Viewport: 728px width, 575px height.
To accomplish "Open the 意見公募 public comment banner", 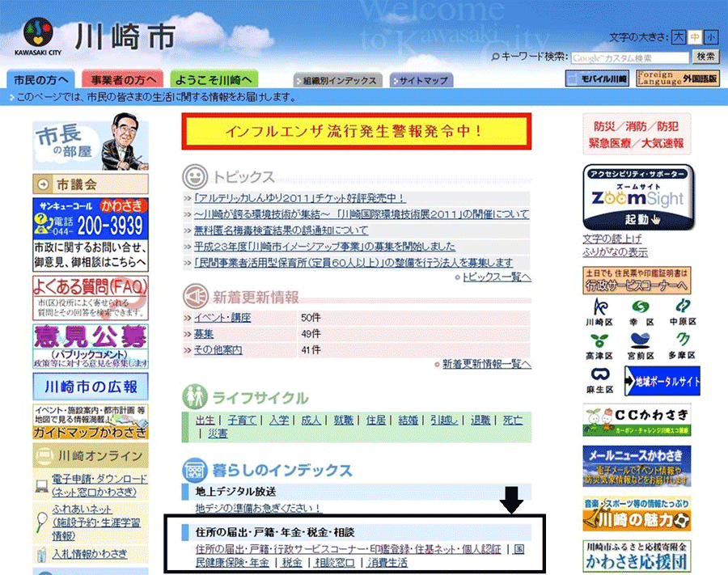I will pyautogui.click(x=91, y=346).
